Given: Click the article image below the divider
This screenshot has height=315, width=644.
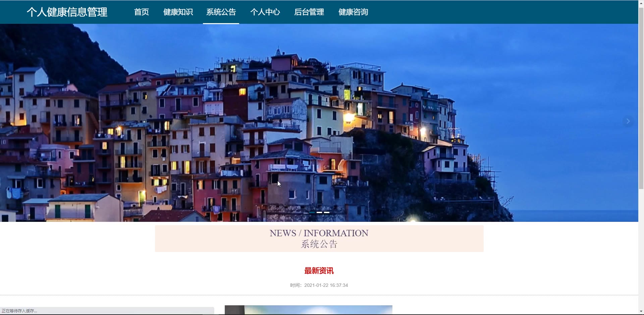Looking at the screenshot, I should [309, 310].
